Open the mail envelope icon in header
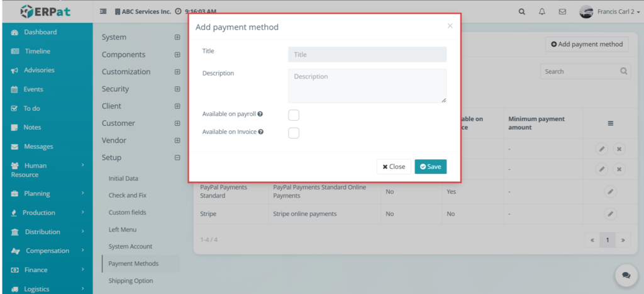Screen dimensions: 644x294 pos(562,12)
